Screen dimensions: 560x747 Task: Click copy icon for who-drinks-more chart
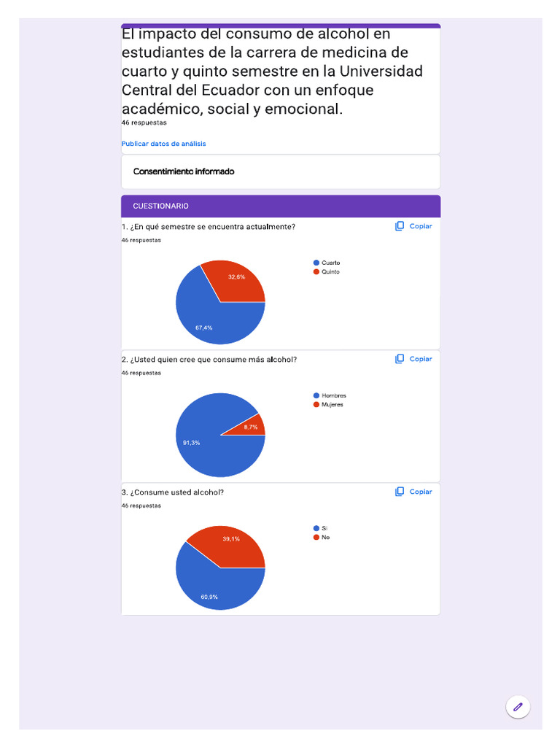(400, 359)
